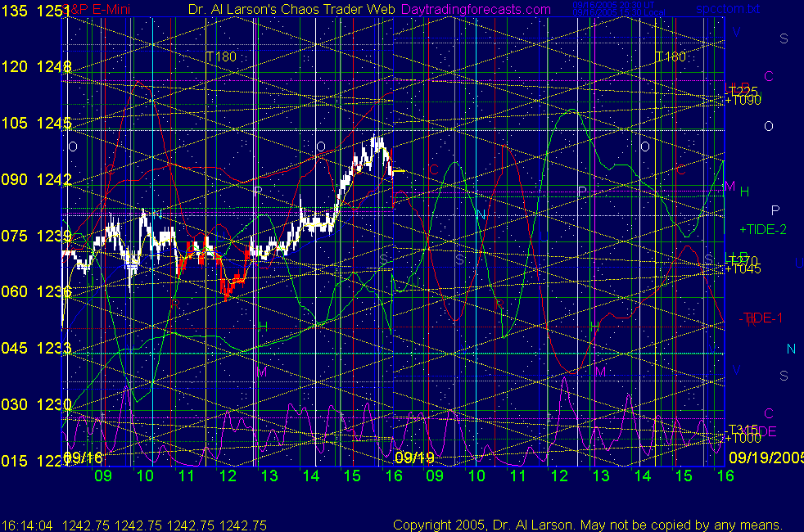Select the cyan N marker in right margin
The width and height of the screenshot is (804, 532).
coord(791,349)
